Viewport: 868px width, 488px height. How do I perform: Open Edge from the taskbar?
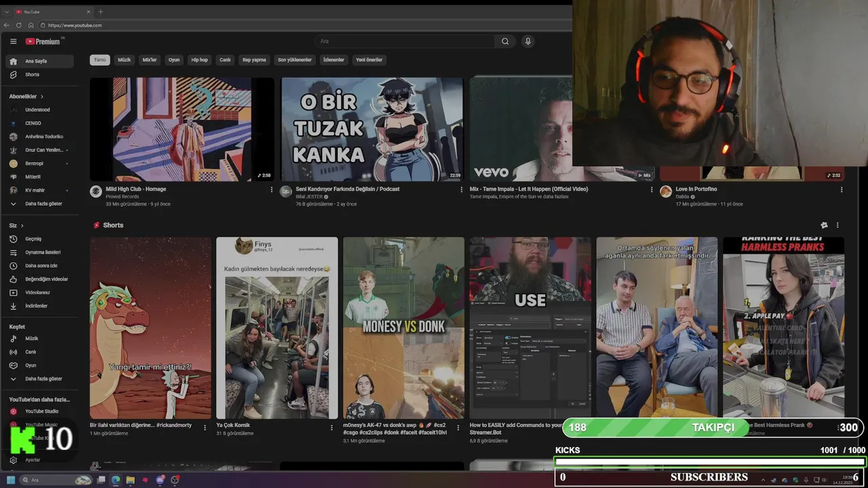115,480
